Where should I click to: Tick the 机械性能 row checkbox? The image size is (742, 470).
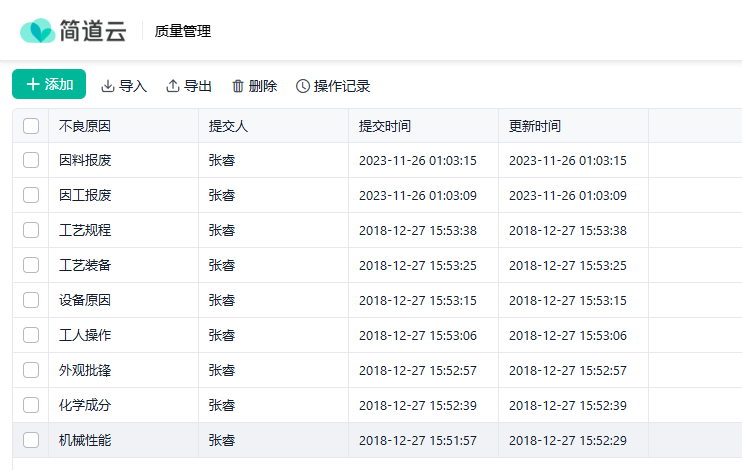31,440
